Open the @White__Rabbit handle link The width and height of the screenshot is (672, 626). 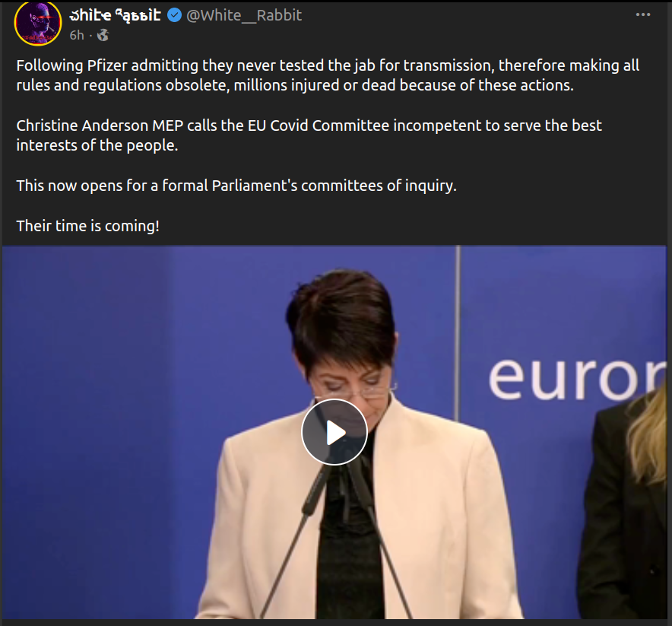(x=244, y=15)
